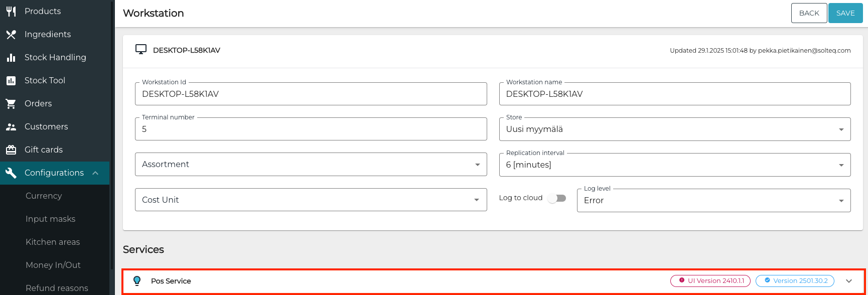Image resolution: width=868 pixels, height=295 pixels.
Task: Click the Stock Handling bar chart icon
Action: click(11, 57)
